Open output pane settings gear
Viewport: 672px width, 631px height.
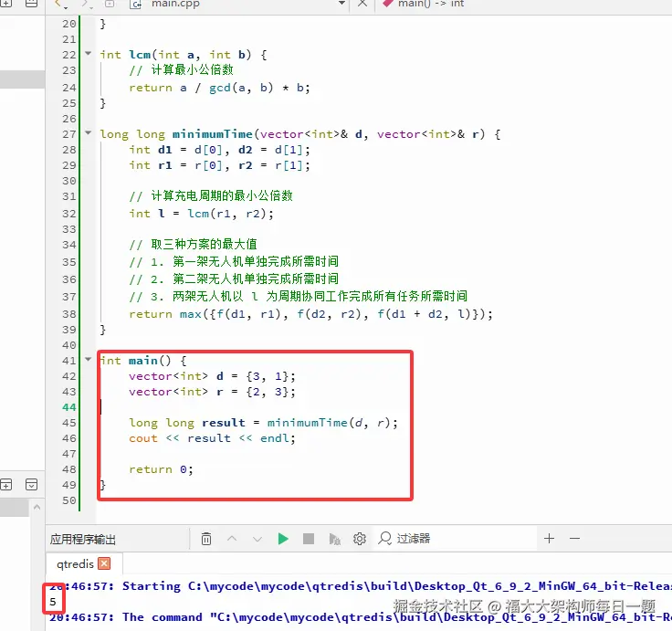tap(360, 539)
